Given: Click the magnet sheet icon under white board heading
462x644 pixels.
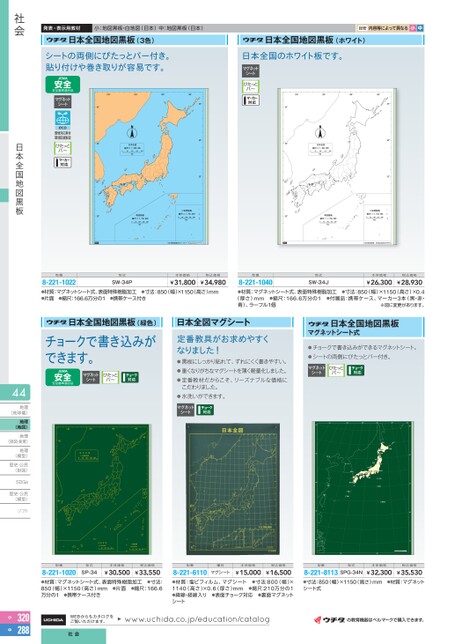Looking at the screenshot, I should pos(250,71).
